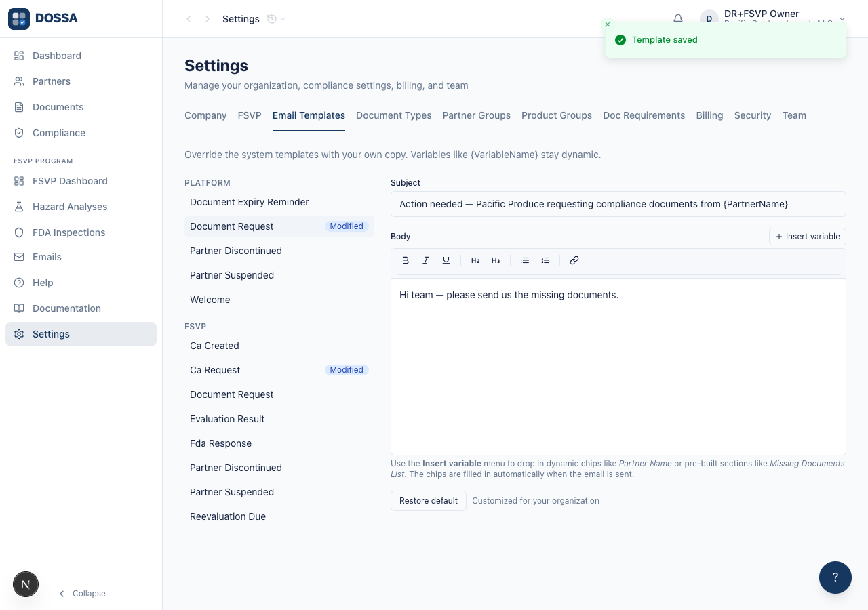Open FSVP Dashboard in sidebar

point(81,181)
